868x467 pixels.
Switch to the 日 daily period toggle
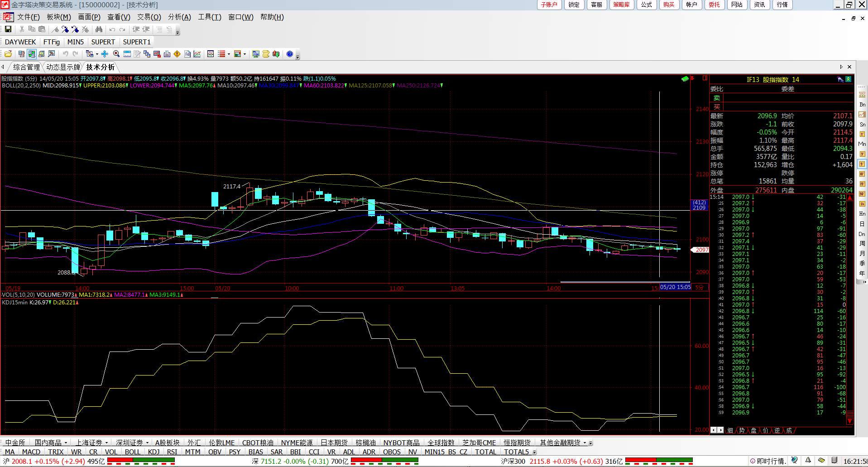point(862,224)
